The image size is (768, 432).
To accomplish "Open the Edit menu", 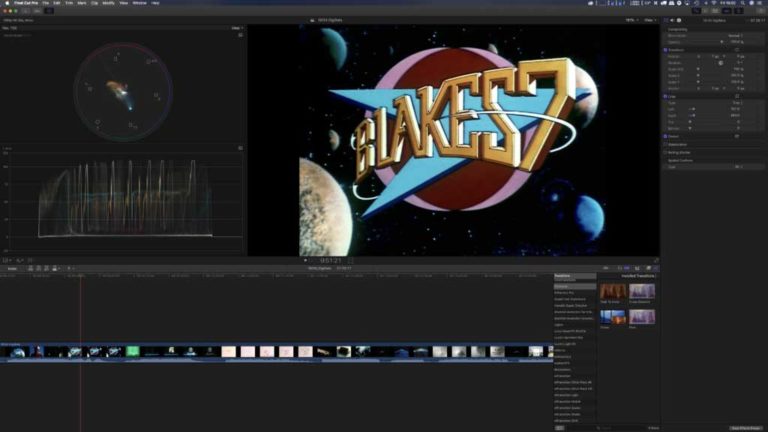I will tap(57, 3).
